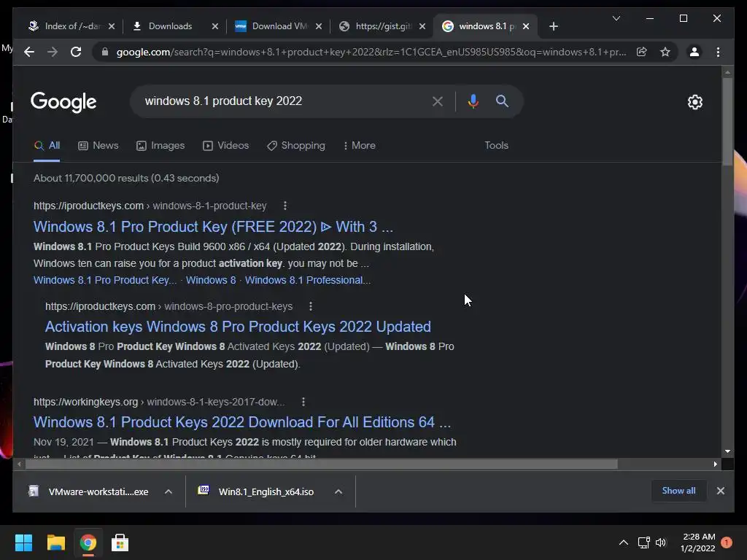The image size is (747, 560).
Task: Go back to the previous page
Action: tap(29, 52)
